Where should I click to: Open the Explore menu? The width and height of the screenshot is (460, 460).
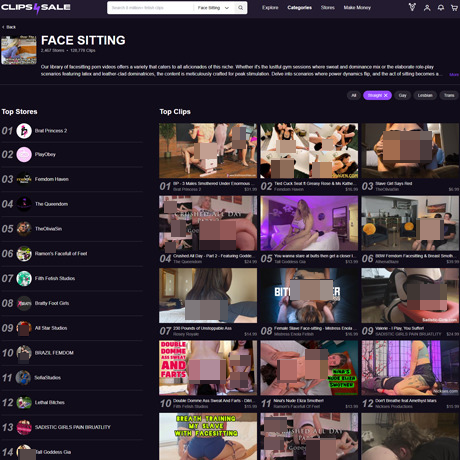pos(270,8)
